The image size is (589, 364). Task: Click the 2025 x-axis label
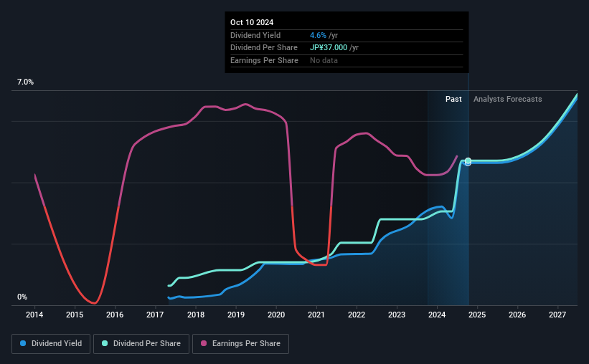click(477, 315)
